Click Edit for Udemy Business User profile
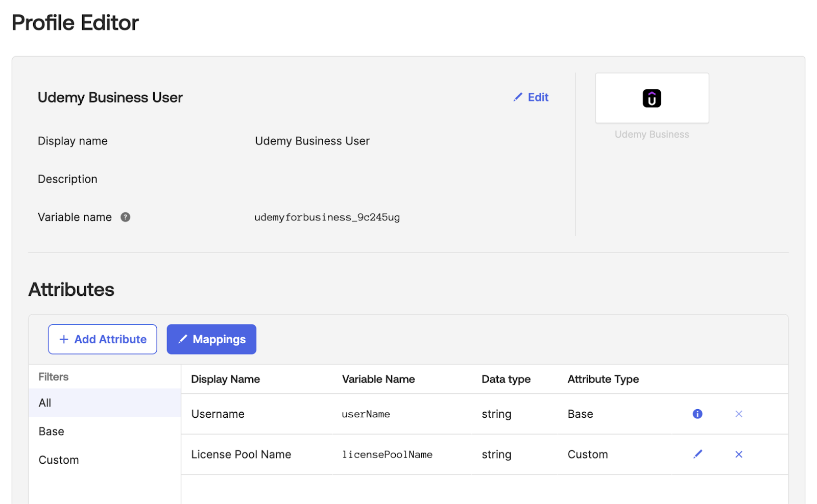This screenshot has width=817, height=504. pyautogui.click(x=531, y=97)
